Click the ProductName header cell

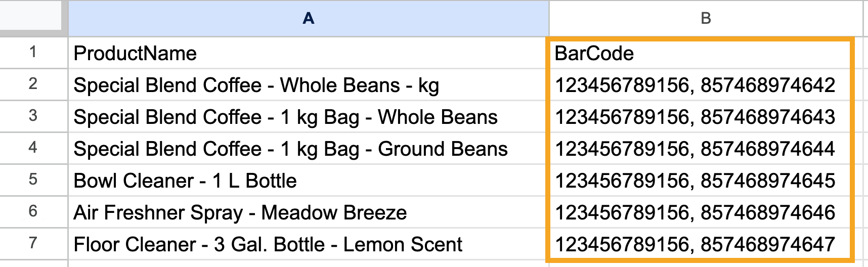[308, 53]
